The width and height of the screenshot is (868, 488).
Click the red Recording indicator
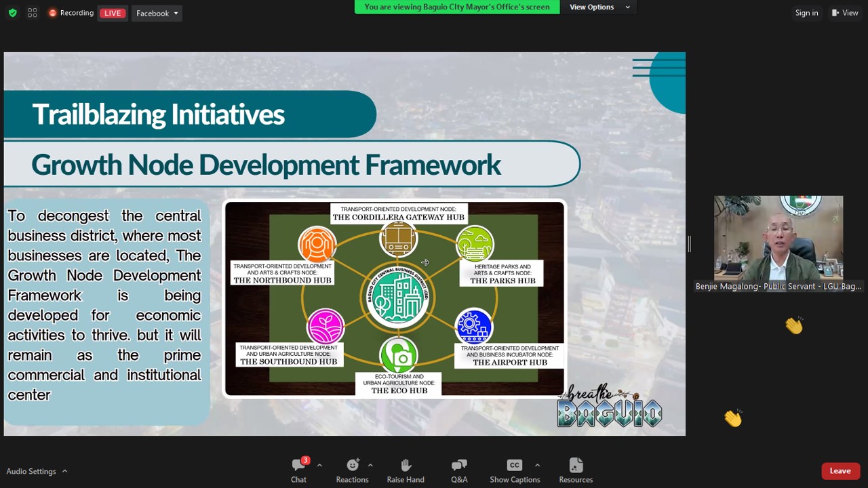pyautogui.click(x=71, y=13)
